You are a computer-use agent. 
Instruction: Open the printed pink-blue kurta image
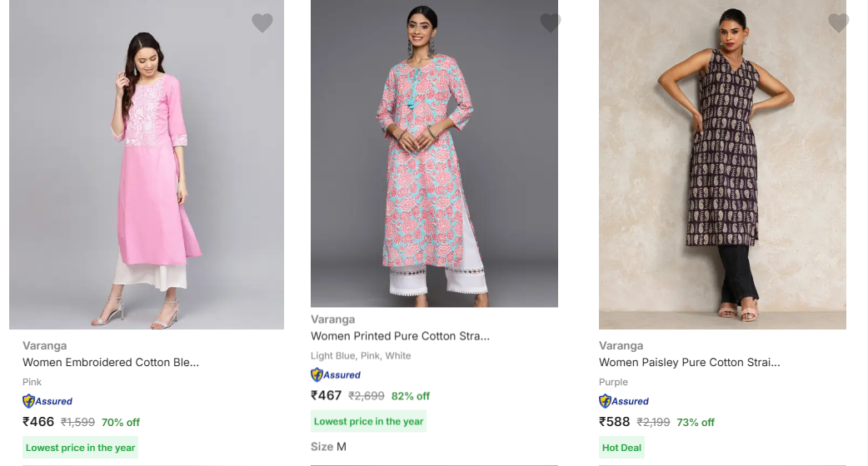click(434, 154)
